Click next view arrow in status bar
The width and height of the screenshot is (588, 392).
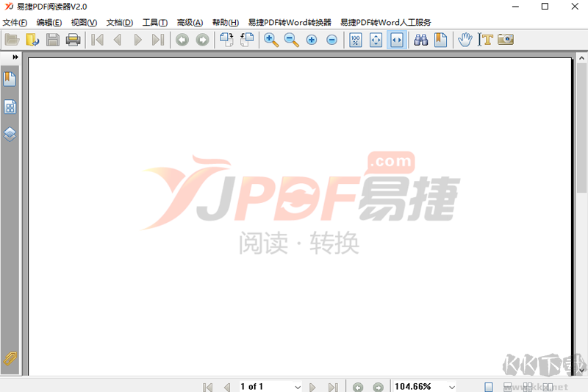pos(378,387)
